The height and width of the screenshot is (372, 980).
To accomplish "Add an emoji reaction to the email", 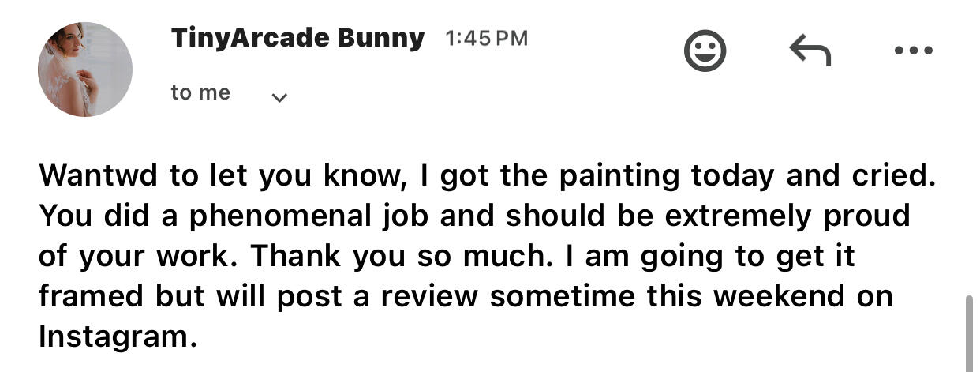I will tap(704, 52).
